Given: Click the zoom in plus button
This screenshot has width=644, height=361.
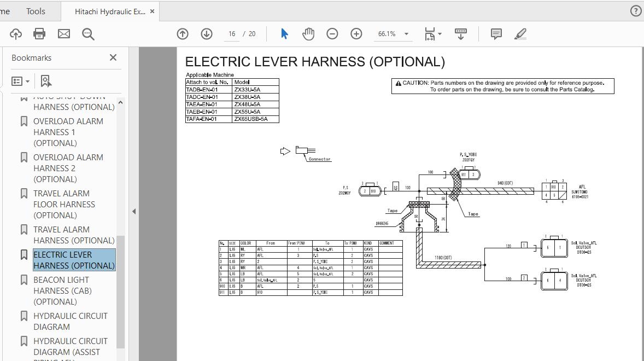Looking at the screenshot, I should [356, 34].
